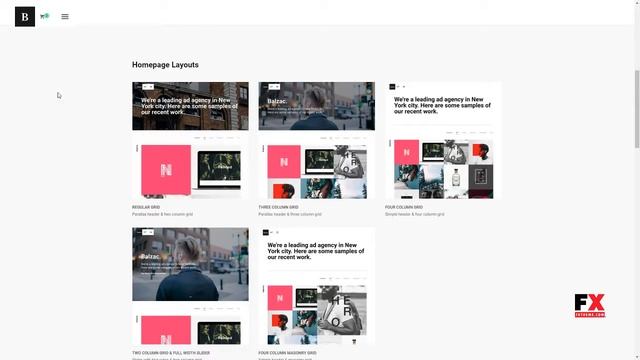Open the Four Column Grid layout thumbnail
The width and height of the screenshot is (640, 360).
[443, 140]
